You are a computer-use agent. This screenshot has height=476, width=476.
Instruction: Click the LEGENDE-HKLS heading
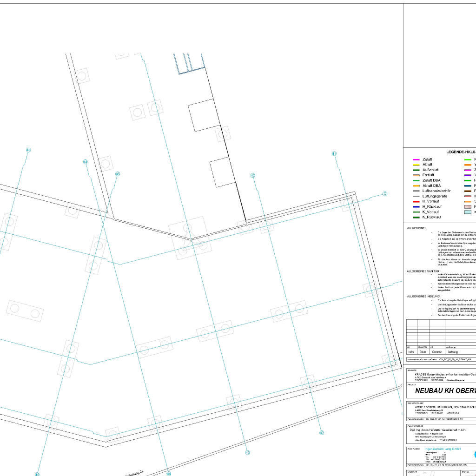[x=460, y=152]
